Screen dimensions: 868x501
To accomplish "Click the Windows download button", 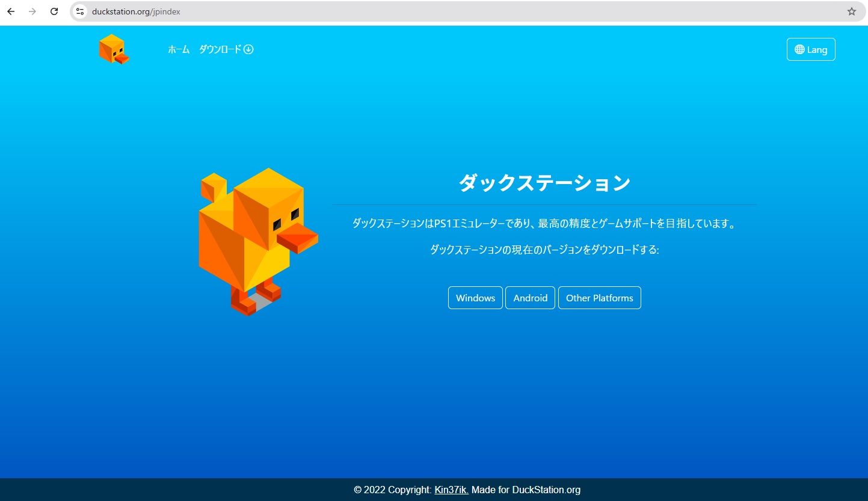I will point(475,298).
